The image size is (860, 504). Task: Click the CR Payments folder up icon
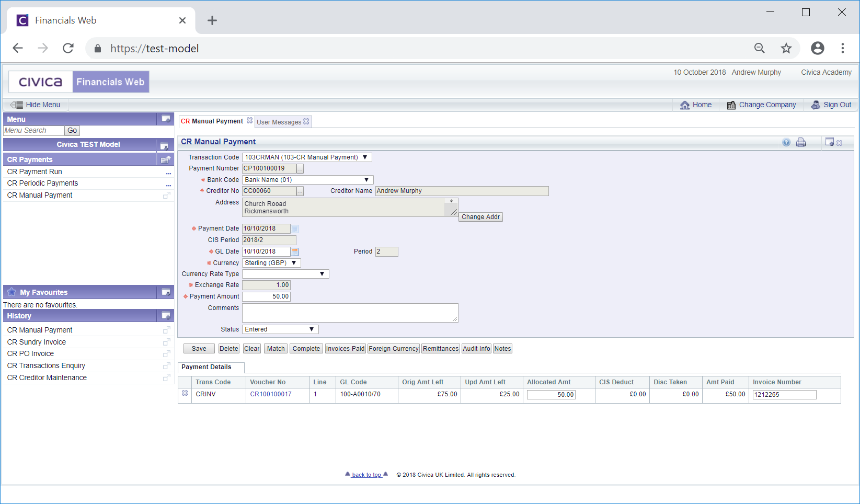166,159
